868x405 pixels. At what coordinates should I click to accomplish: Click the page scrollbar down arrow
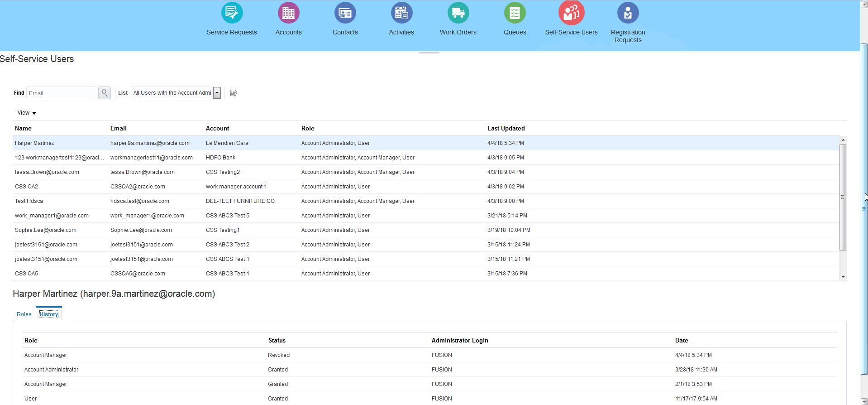864,401
